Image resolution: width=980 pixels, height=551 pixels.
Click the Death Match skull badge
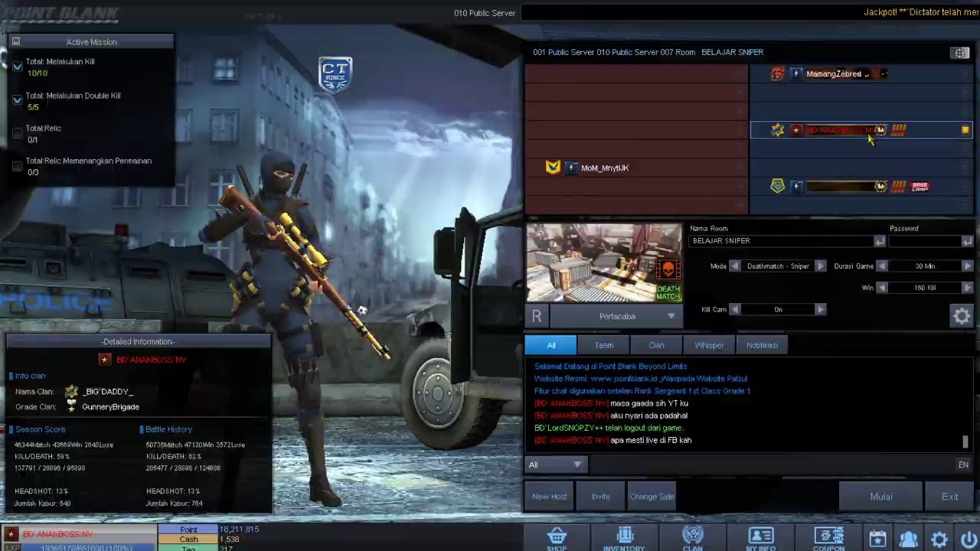(x=668, y=270)
